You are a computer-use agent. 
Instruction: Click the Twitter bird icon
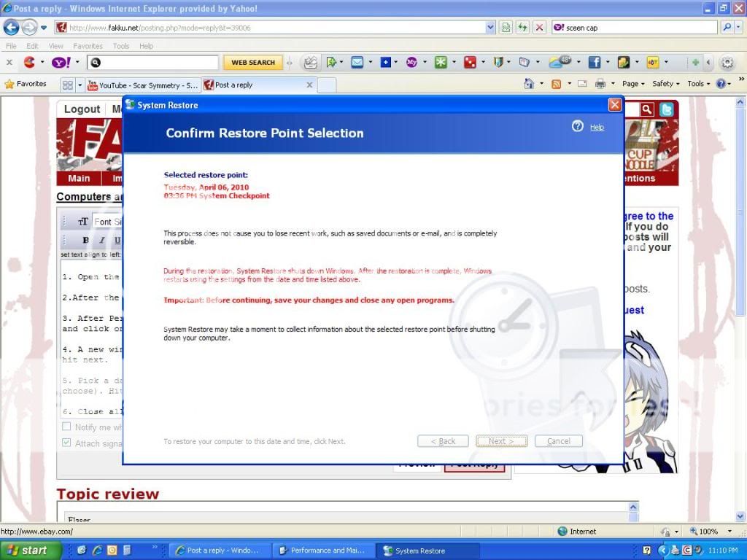coord(666,109)
